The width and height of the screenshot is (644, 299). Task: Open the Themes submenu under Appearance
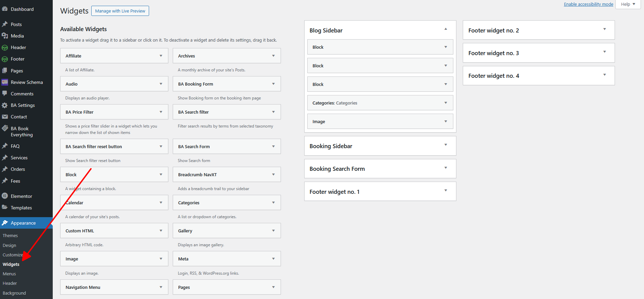[10, 235]
